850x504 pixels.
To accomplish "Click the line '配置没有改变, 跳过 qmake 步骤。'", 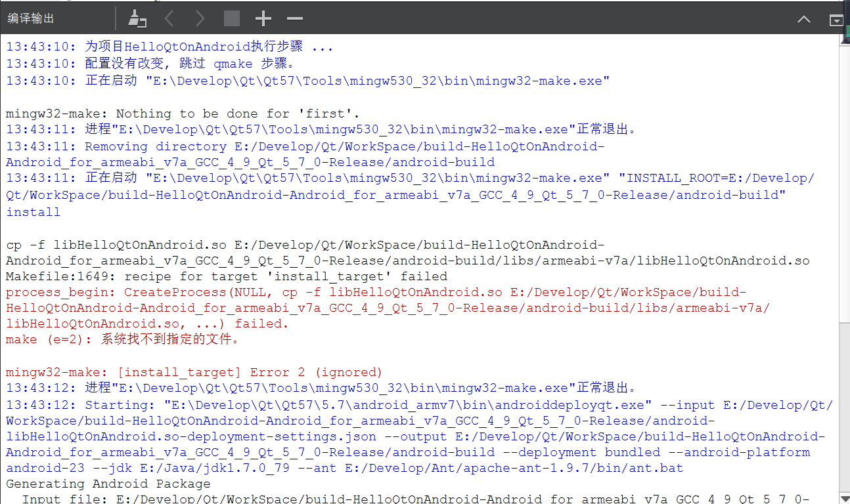I will point(152,64).
